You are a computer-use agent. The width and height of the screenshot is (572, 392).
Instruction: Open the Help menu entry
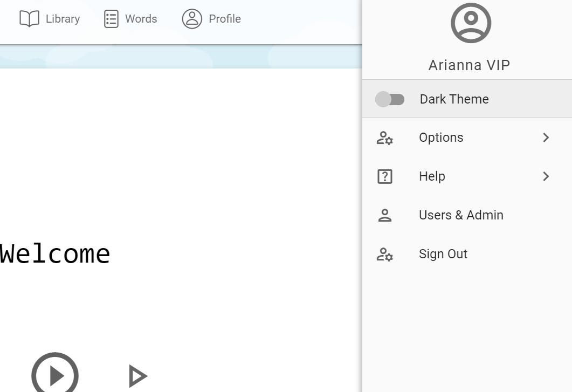[467, 176]
